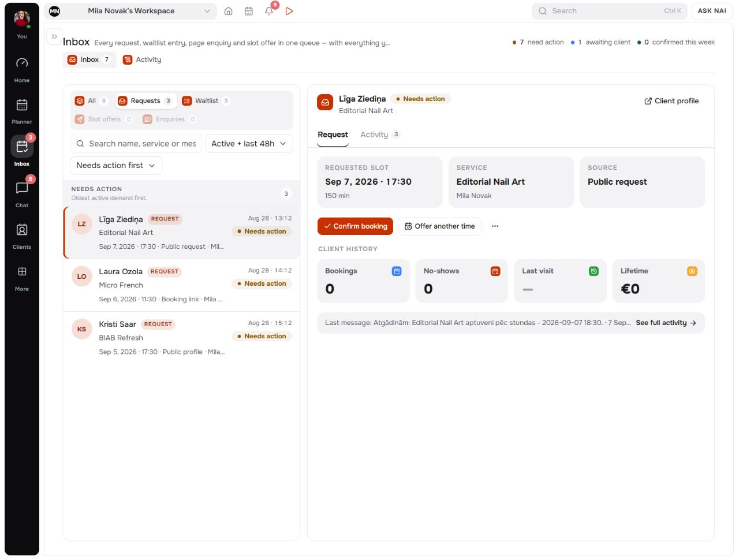
Task: Open the Needs action first sort dropdown
Action: click(x=116, y=166)
